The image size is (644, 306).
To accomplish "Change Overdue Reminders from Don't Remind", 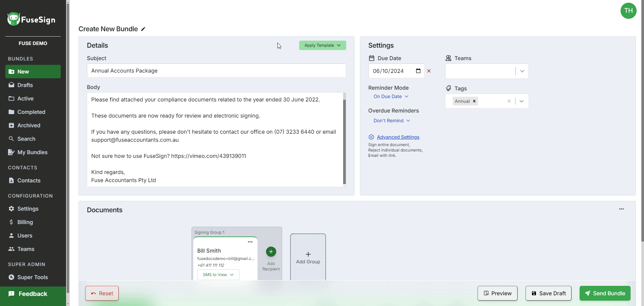I will 391,121.
